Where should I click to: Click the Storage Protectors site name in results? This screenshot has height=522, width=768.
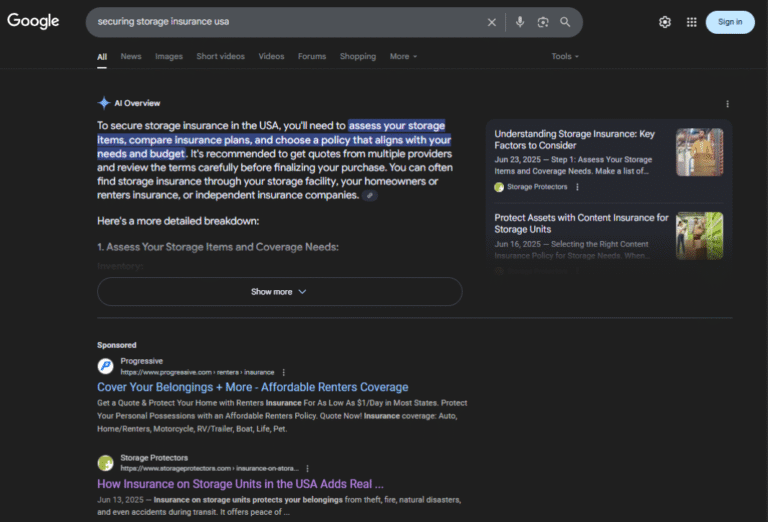[154, 458]
